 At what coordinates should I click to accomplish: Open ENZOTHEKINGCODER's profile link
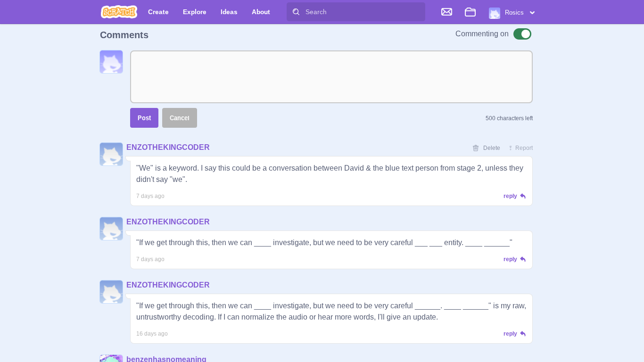click(x=168, y=147)
